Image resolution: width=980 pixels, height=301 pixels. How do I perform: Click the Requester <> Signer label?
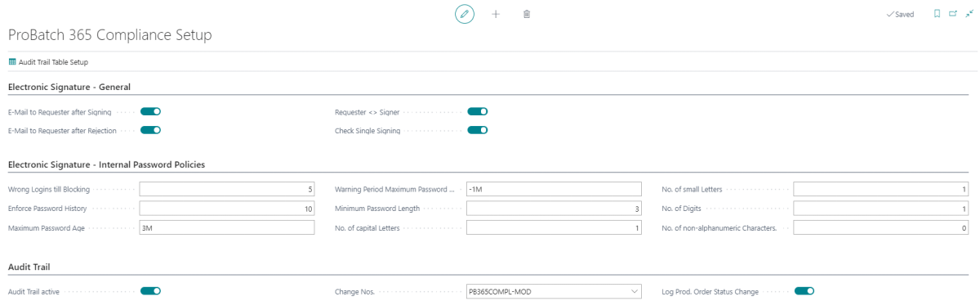click(x=367, y=112)
